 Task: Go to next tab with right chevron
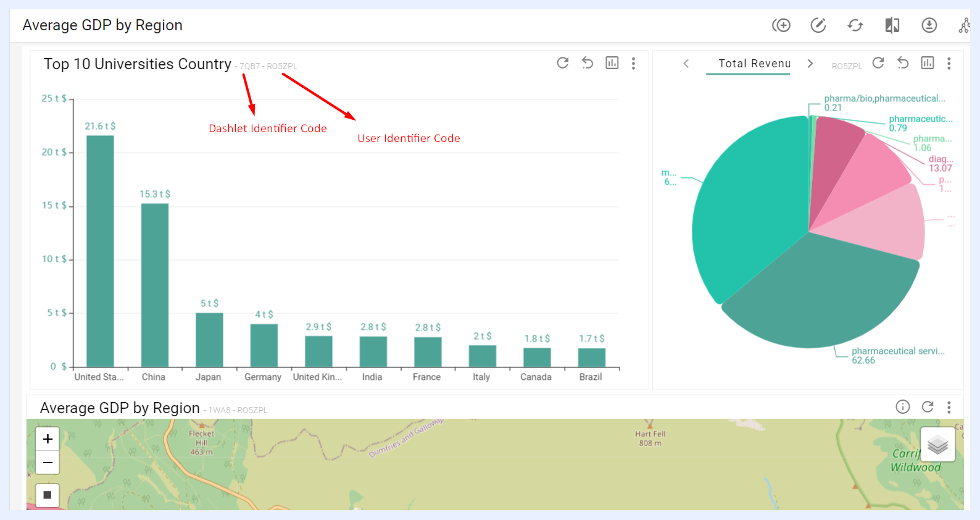(x=810, y=64)
